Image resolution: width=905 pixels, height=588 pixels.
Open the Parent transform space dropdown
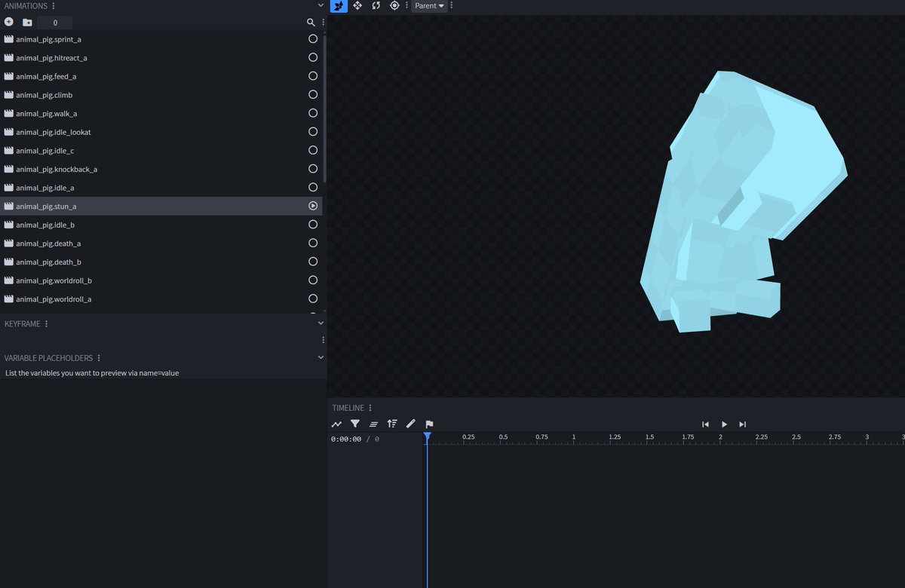coord(430,6)
